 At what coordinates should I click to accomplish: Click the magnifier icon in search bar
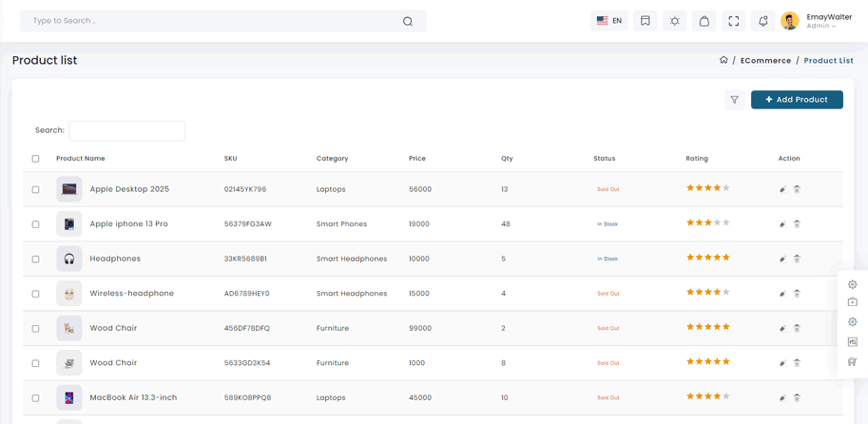click(408, 21)
